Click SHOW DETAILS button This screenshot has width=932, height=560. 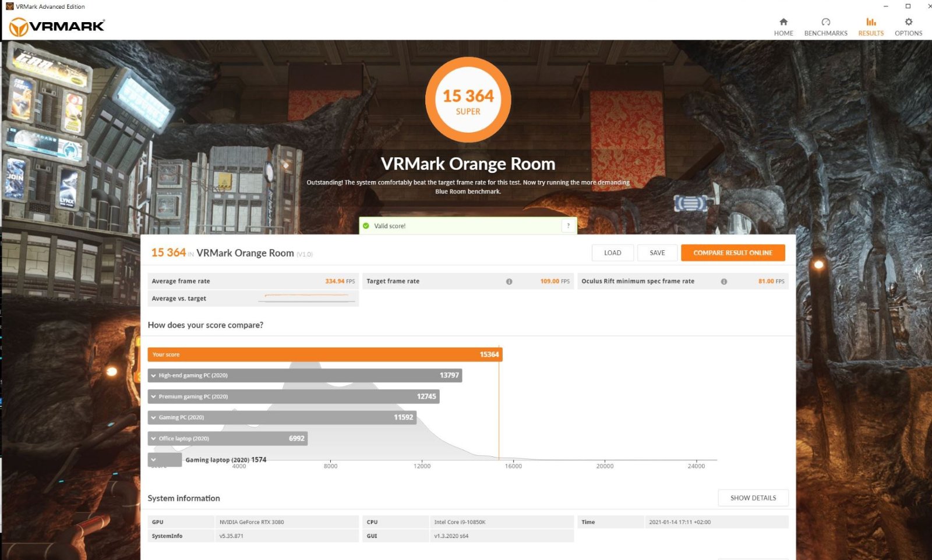[x=753, y=498]
